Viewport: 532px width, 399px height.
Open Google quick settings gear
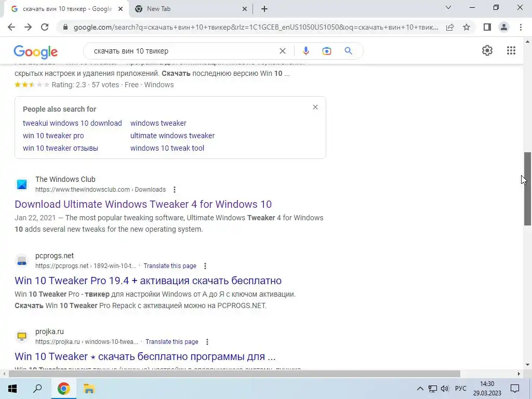[487, 50]
